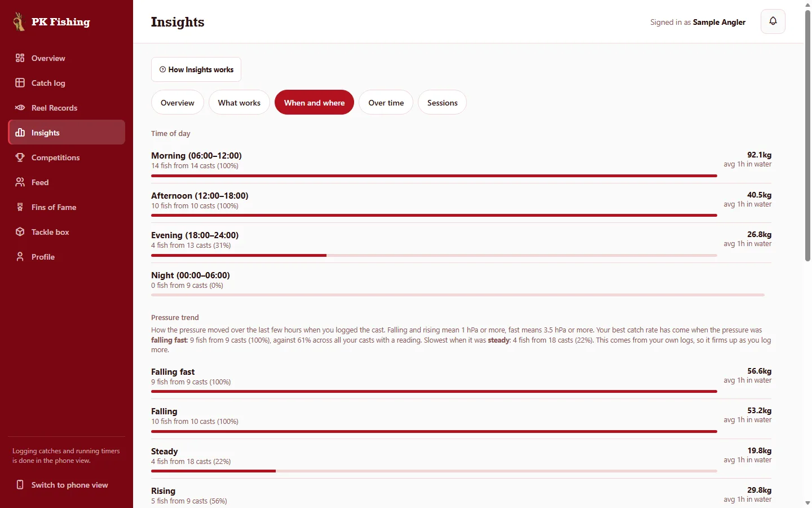This screenshot has height=508, width=812.
Task: Click the Insights page title
Action: [x=178, y=21]
